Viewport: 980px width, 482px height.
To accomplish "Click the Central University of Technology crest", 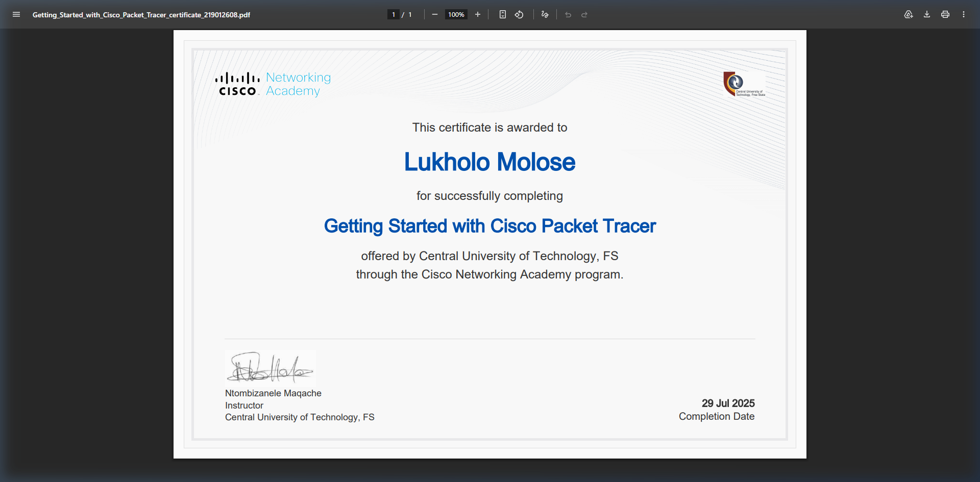I will click(x=744, y=84).
